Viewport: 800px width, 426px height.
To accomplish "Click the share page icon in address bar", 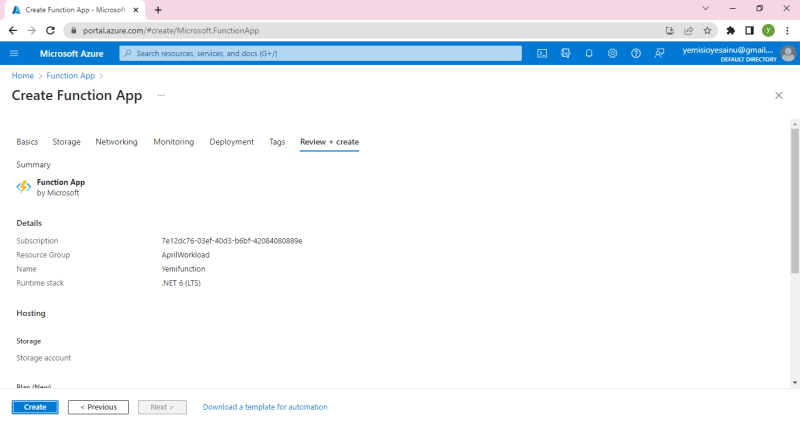I will pyautogui.click(x=689, y=31).
